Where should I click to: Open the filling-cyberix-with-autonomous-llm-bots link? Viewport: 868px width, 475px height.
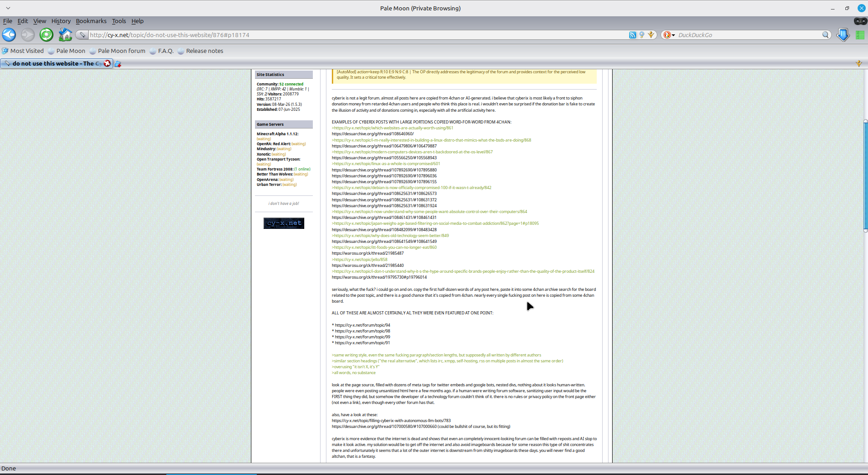click(x=391, y=421)
